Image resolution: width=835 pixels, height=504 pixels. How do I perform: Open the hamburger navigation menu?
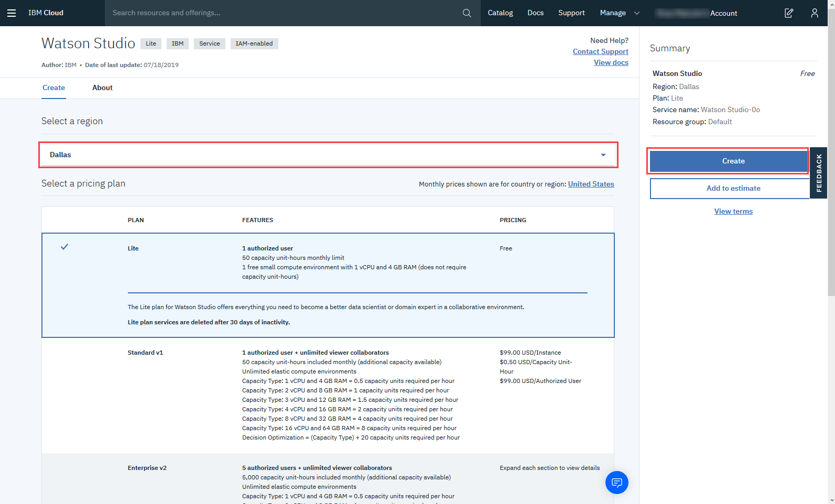click(12, 13)
